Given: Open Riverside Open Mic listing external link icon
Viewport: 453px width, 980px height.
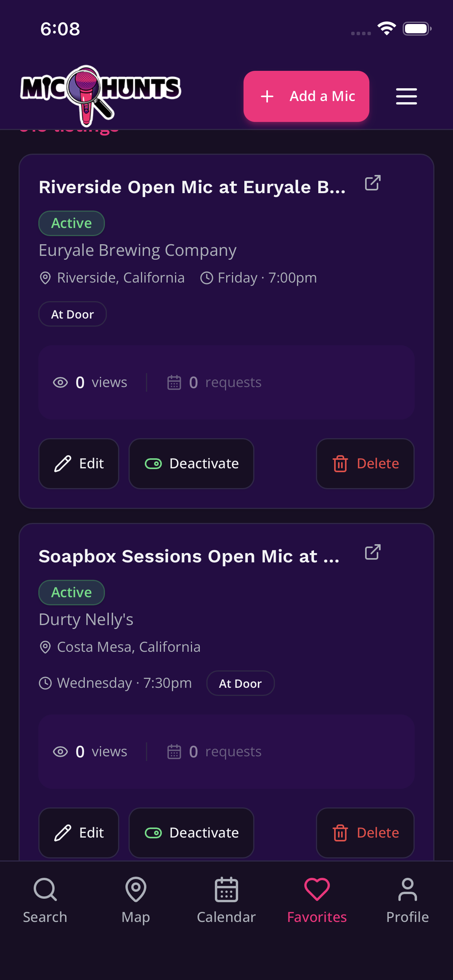Looking at the screenshot, I should tap(372, 183).
